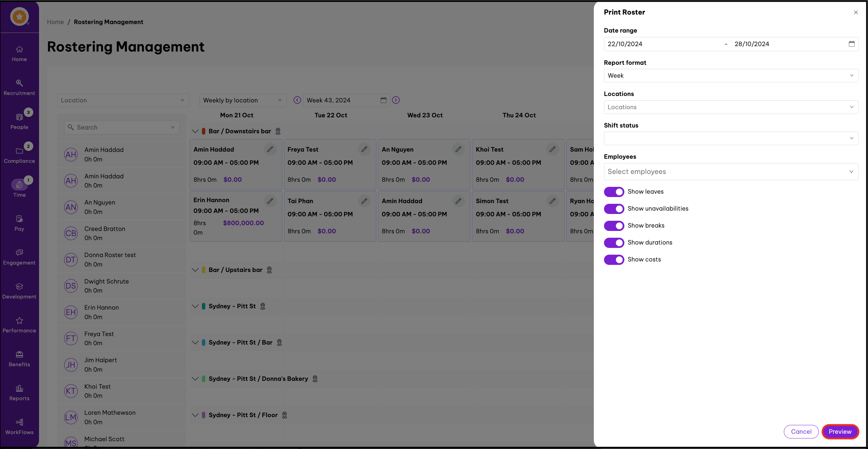Click the next week arrow icon

coord(396,100)
